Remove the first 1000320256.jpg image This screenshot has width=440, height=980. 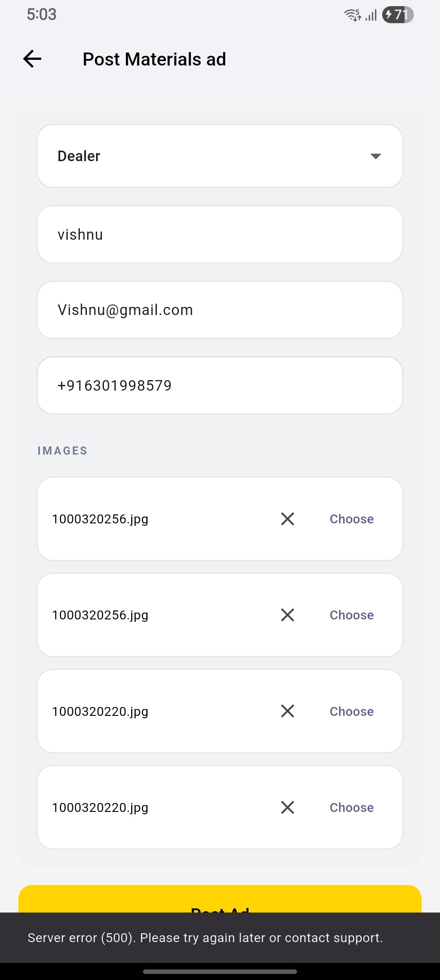coord(288,519)
